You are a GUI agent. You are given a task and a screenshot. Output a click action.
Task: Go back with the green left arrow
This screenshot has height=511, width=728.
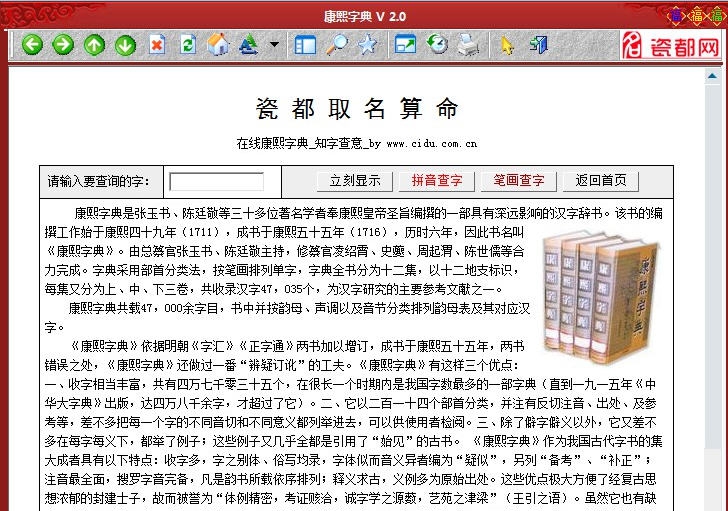(32, 45)
